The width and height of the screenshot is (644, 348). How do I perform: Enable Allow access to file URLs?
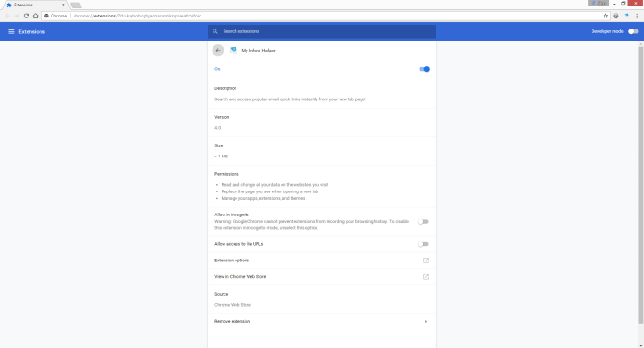(423, 244)
